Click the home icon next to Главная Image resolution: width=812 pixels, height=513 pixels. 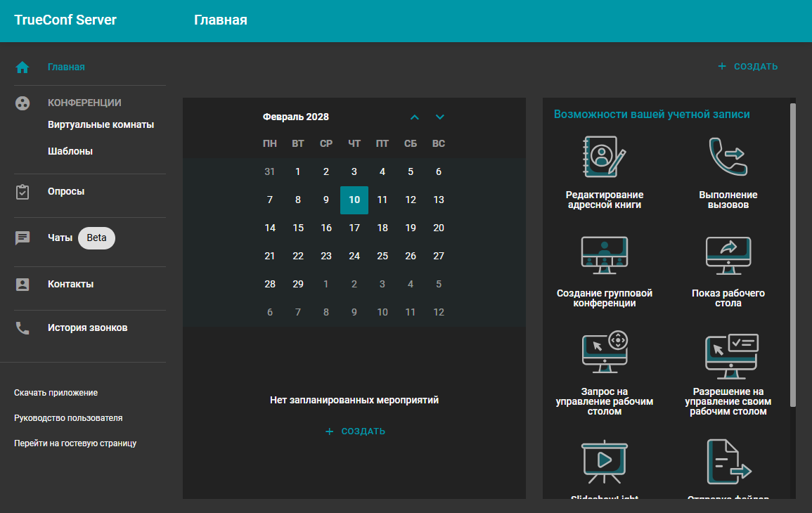22,66
